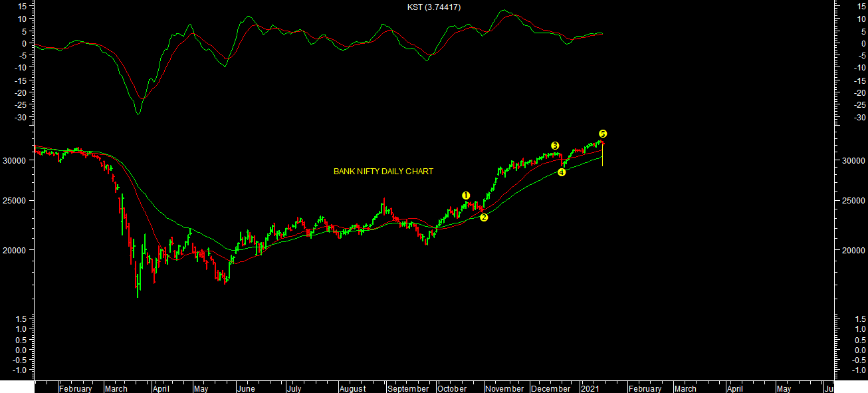Click October on the date axis
868x393 pixels.
tap(453, 389)
